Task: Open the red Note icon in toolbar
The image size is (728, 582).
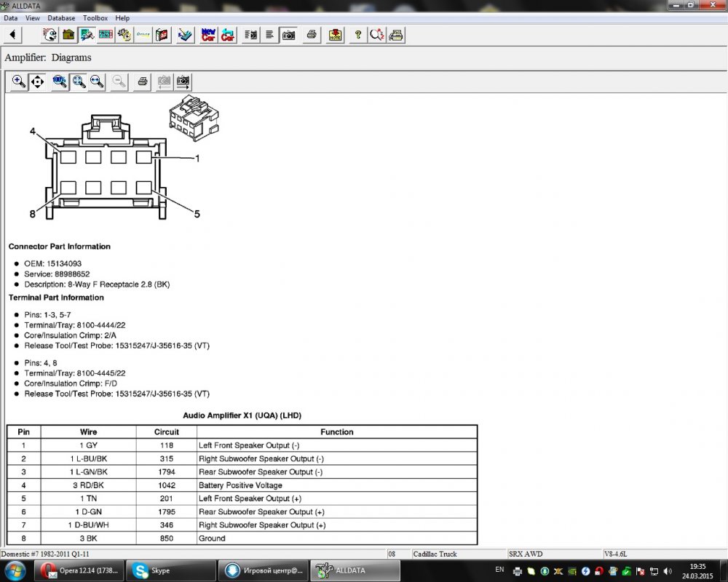Action: [x=335, y=34]
